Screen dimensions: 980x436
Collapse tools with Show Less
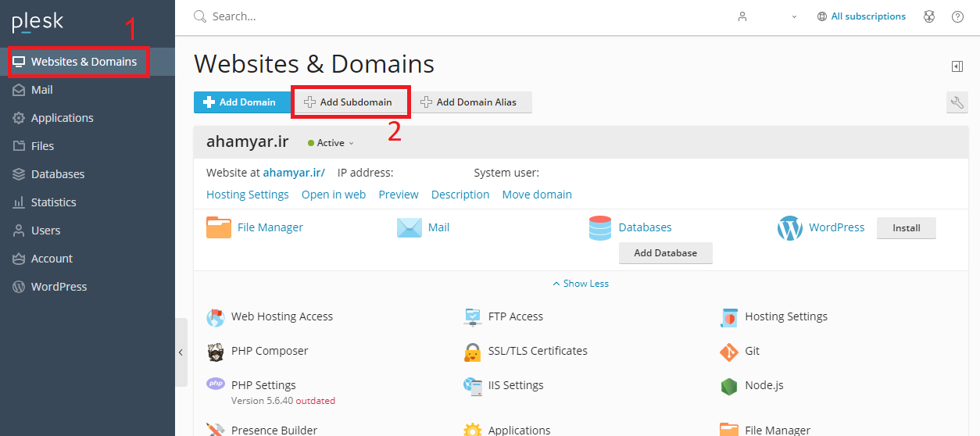pos(581,284)
